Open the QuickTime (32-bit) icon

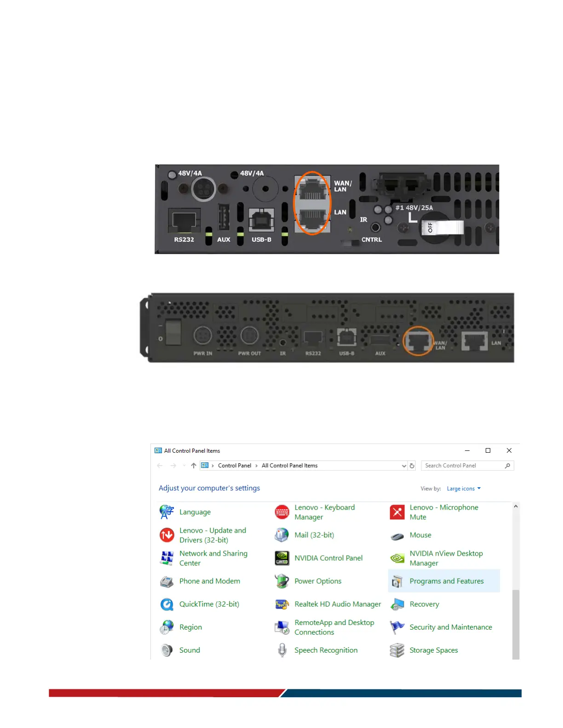167,604
